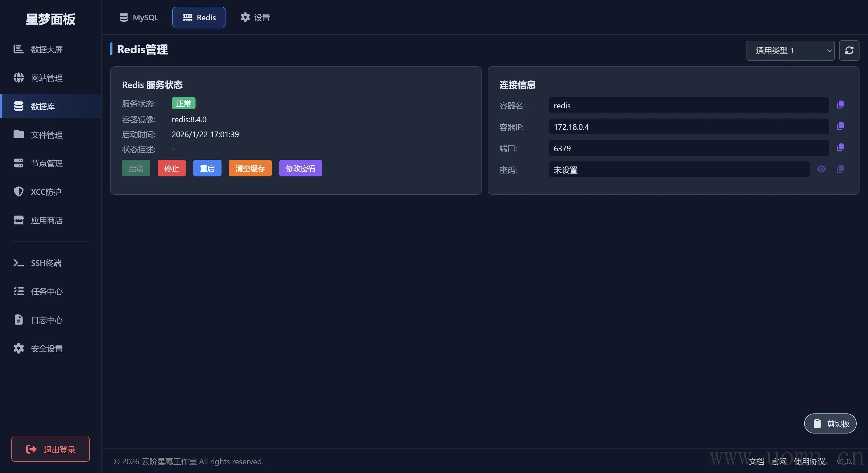Open XCC protection shield item
The image size is (868, 473).
[46, 192]
